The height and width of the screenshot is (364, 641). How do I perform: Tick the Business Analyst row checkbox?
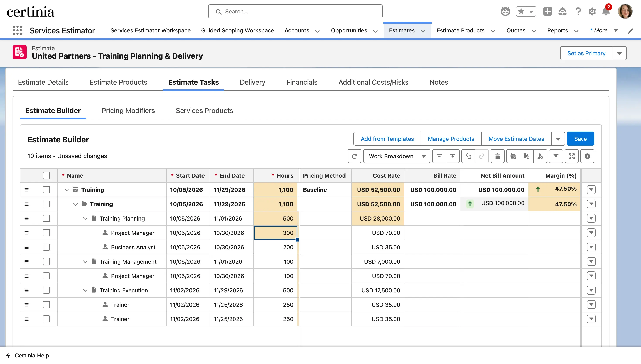click(47, 247)
